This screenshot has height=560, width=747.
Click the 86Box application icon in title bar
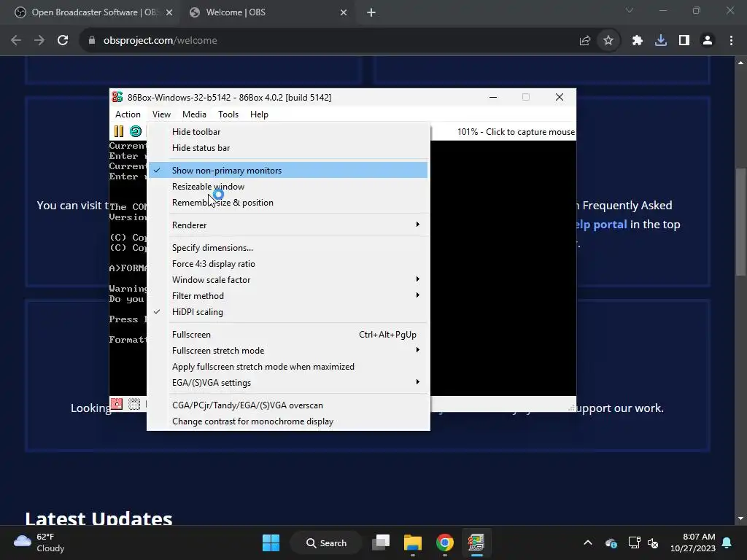pos(117,97)
